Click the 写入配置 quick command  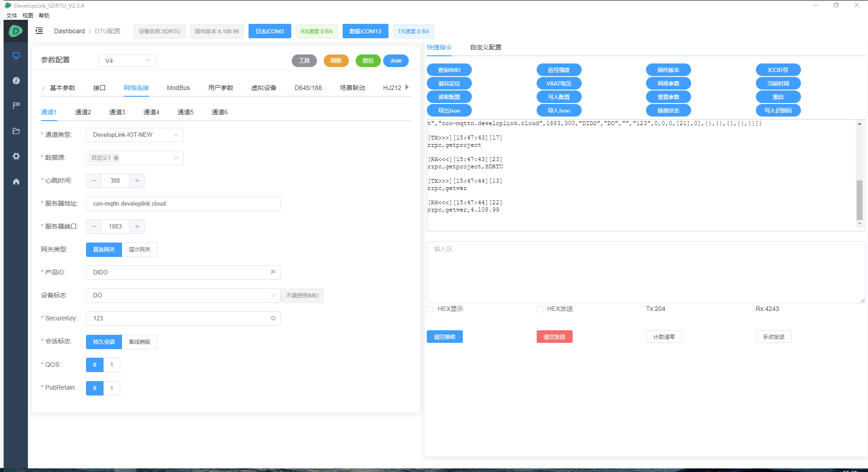tap(559, 97)
